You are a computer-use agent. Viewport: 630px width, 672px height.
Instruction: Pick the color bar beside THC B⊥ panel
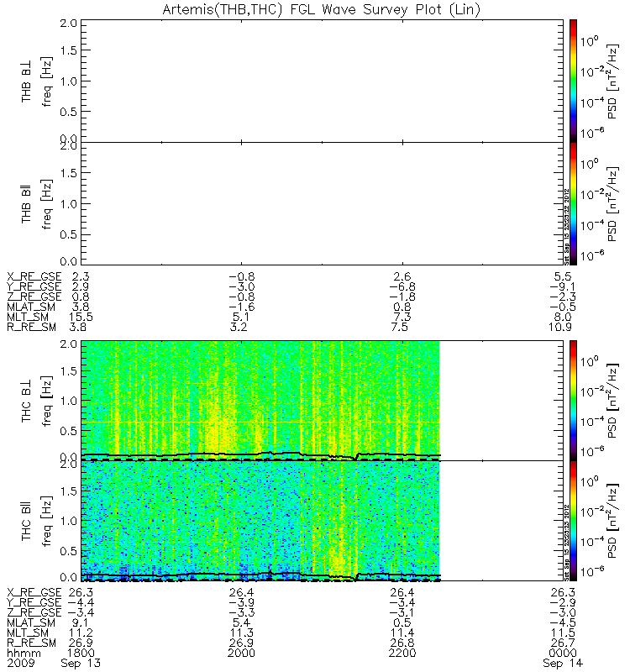[573, 401]
